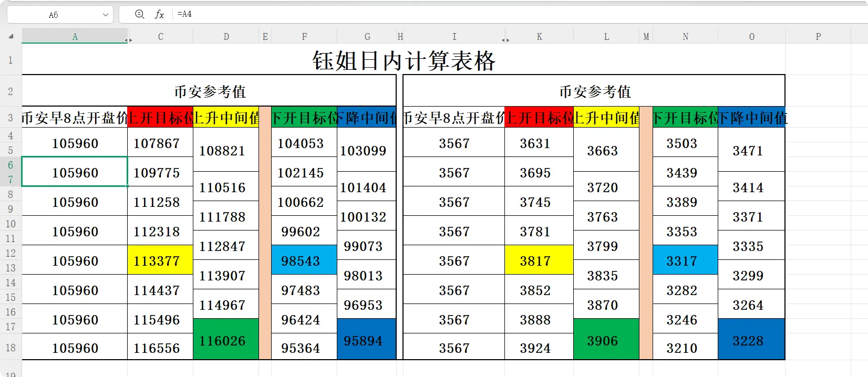Select column D header

coord(226,36)
